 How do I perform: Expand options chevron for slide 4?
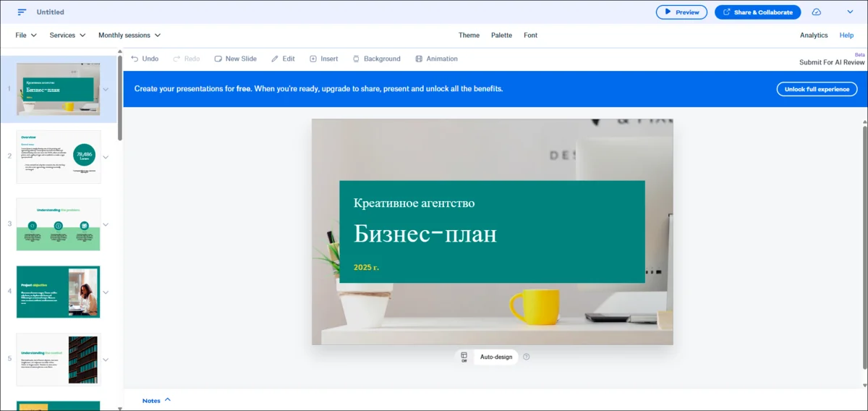click(x=106, y=292)
